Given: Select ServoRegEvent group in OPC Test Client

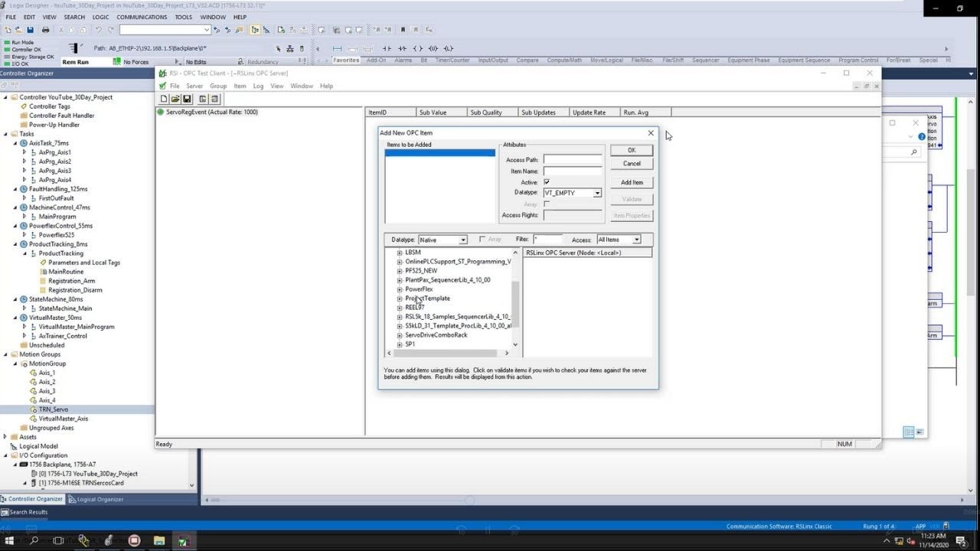Looking at the screenshot, I should click(x=212, y=112).
